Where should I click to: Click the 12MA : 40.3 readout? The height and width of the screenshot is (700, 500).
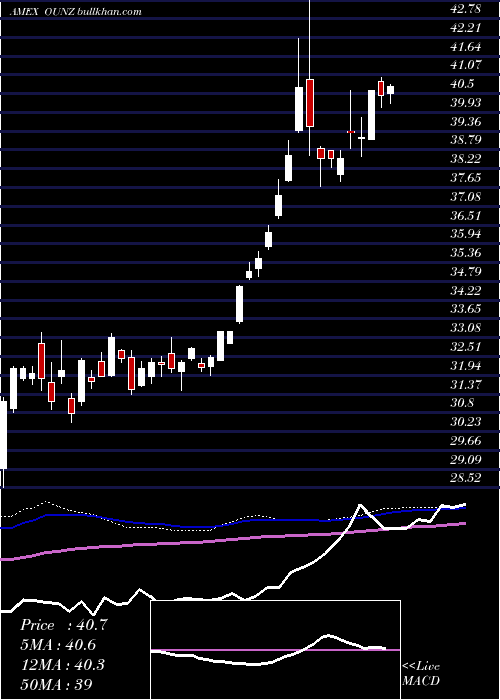62,664
